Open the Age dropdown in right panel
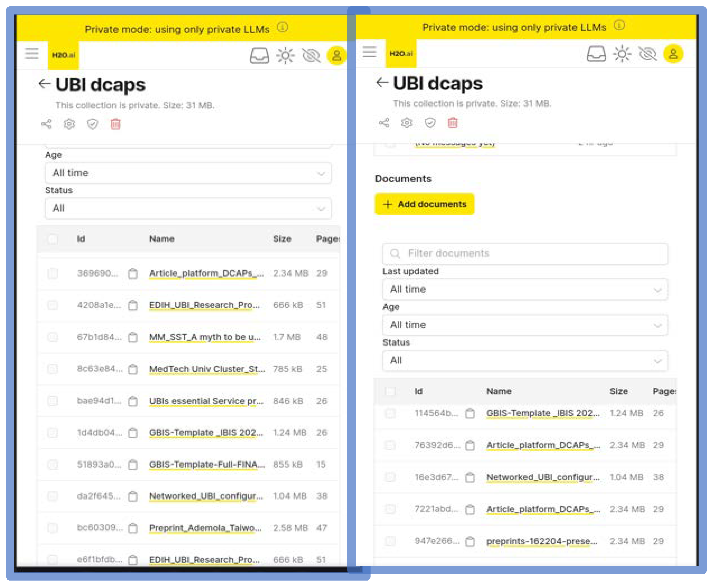 pos(525,325)
